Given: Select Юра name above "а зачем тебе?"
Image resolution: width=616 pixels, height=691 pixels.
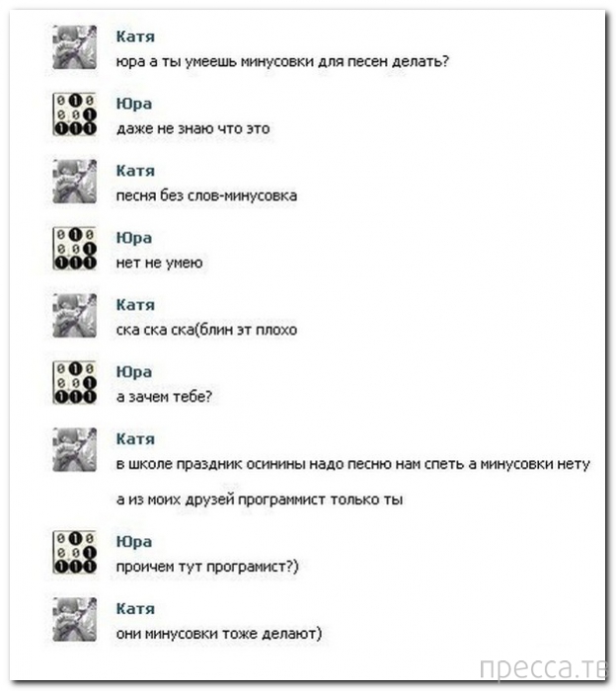Looking at the screenshot, I should point(134,372).
